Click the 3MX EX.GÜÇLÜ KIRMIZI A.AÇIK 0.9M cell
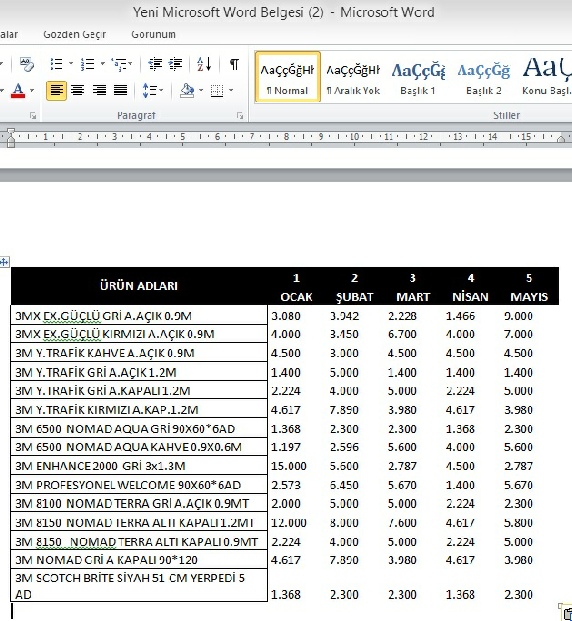This screenshot has width=572, height=621. pos(139,334)
